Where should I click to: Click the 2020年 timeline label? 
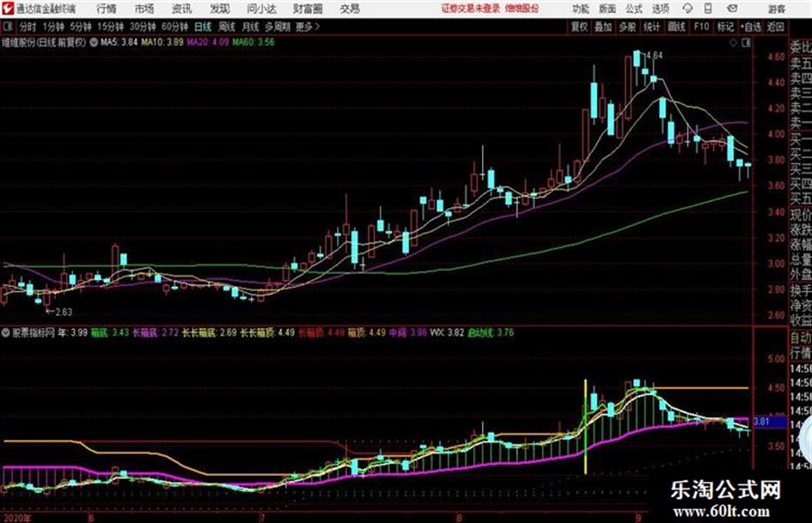pyautogui.click(x=16, y=518)
